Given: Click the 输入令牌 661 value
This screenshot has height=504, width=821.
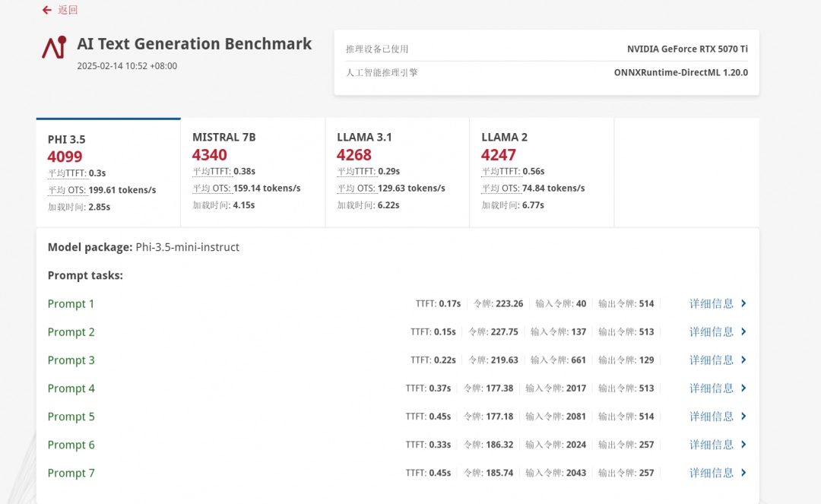Looking at the screenshot, I should (x=579, y=360).
